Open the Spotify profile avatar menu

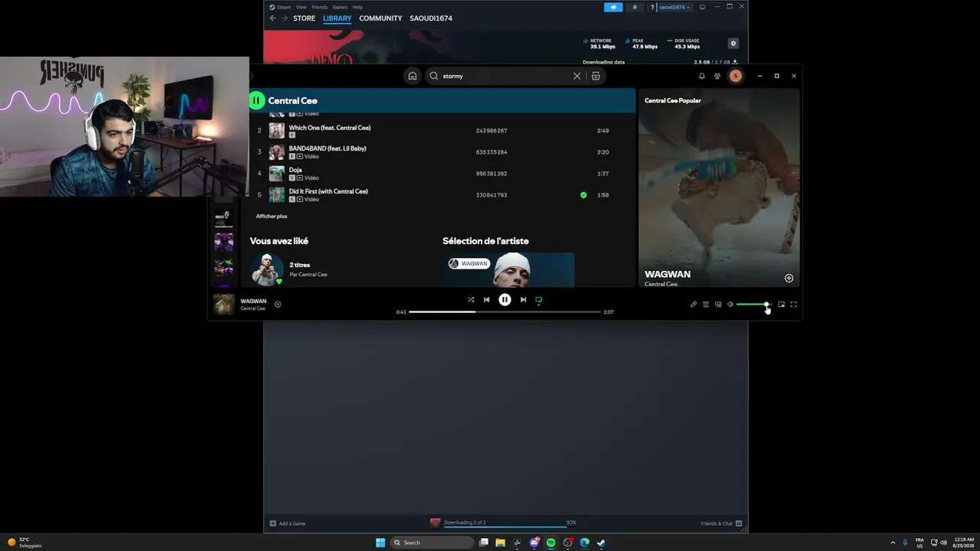(x=736, y=76)
